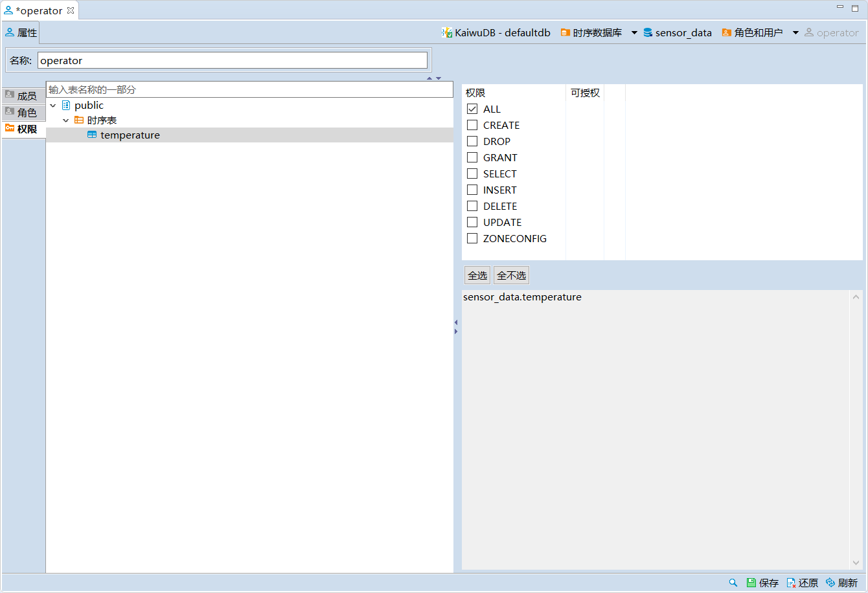Image resolution: width=868 pixels, height=593 pixels.
Task: Click the 时序数据库 breadcrumb icon
Action: pos(565,32)
